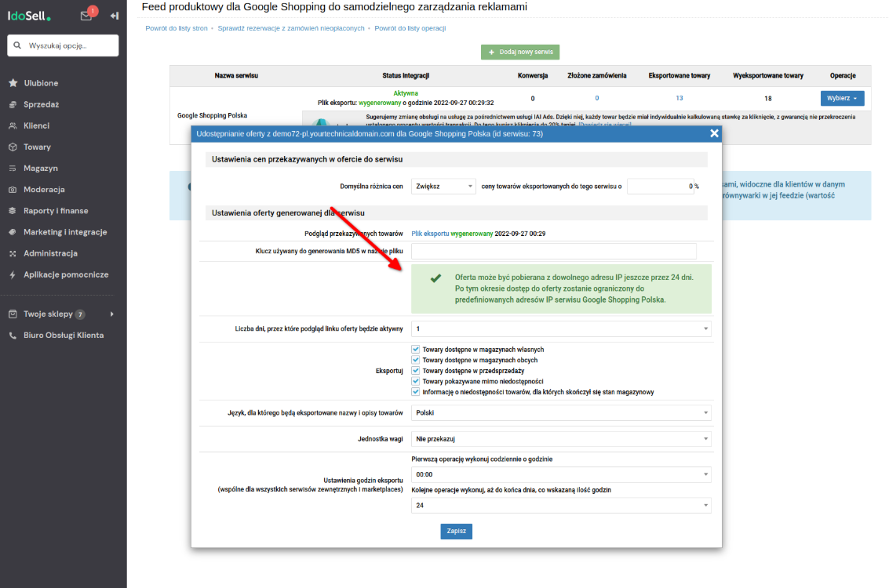Screen dimensions: 889x588
Task: Open the mail notifications envelope icon
Action: click(x=86, y=16)
